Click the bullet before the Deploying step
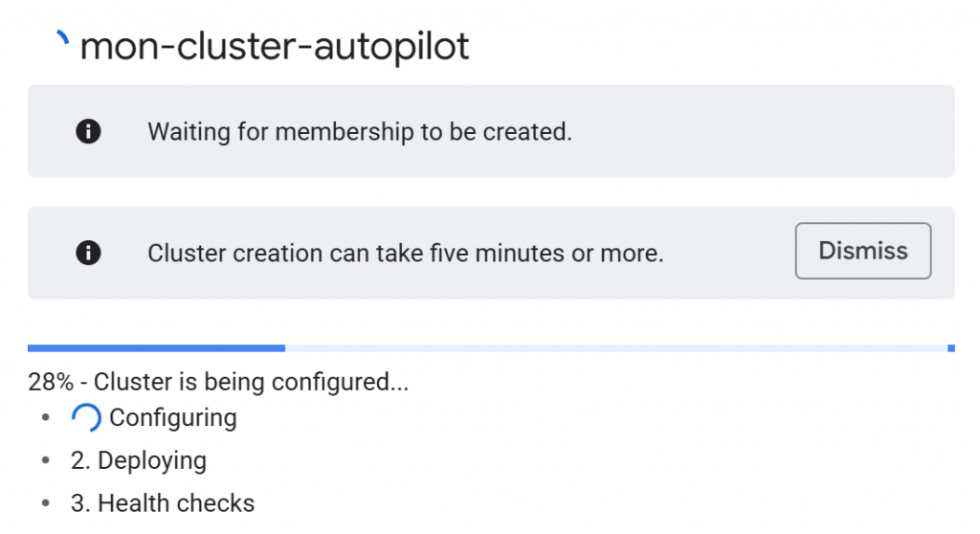 [45, 461]
